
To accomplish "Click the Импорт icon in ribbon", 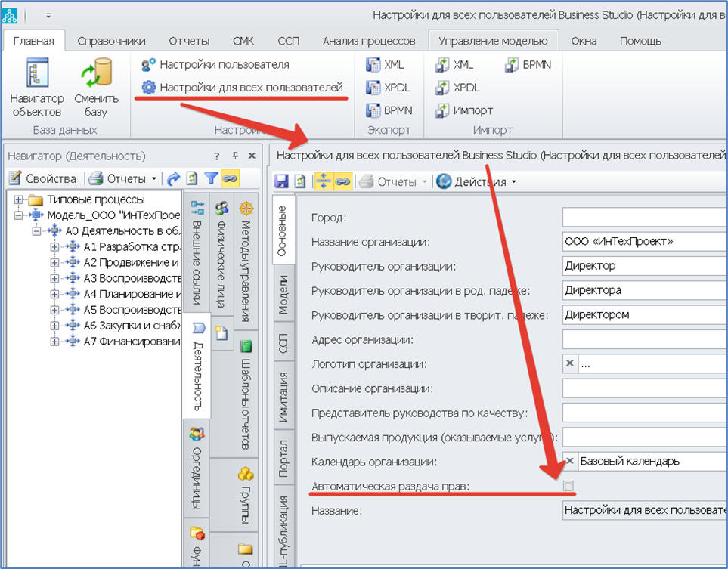I will click(x=443, y=110).
